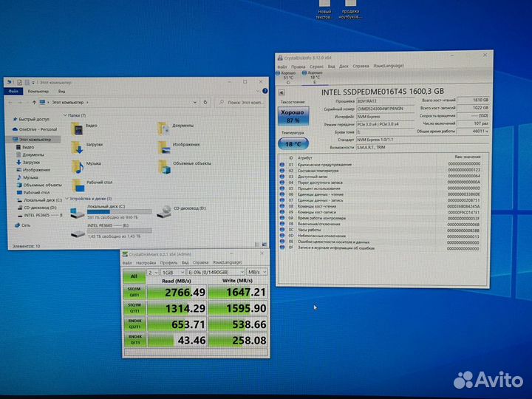Run all benchmarks with All button
The height and width of the screenshot is (399, 532).
pyautogui.click(x=134, y=276)
